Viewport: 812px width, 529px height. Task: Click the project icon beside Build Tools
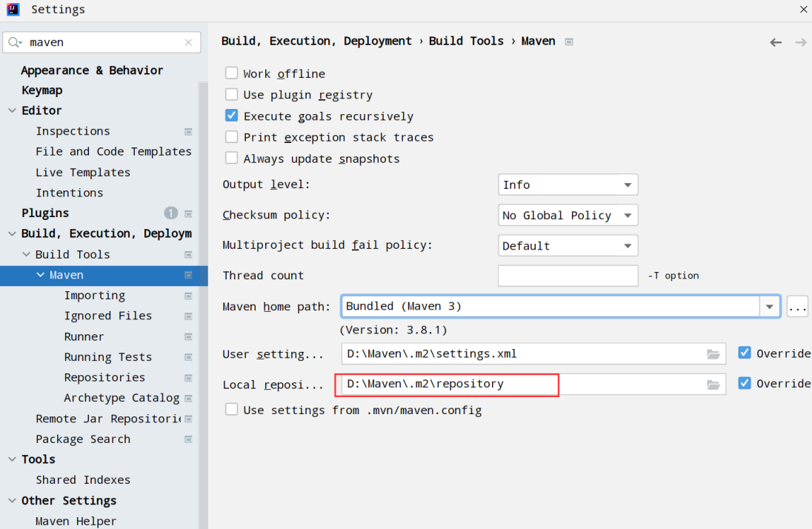pyautogui.click(x=188, y=255)
